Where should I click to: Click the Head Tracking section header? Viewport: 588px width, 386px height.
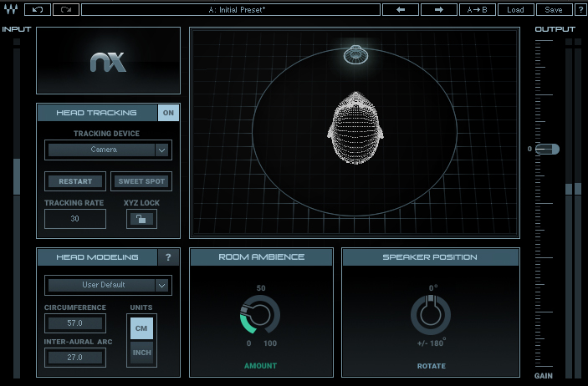coord(97,113)
